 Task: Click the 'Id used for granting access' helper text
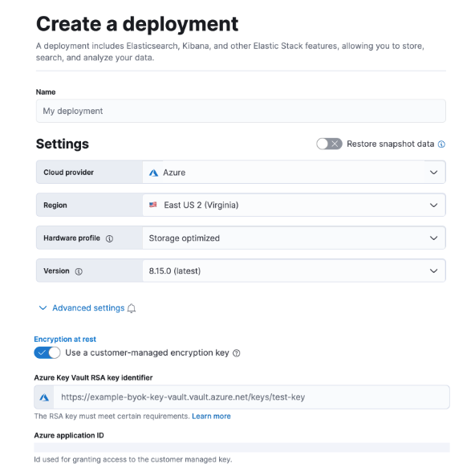tap(133, 460)
